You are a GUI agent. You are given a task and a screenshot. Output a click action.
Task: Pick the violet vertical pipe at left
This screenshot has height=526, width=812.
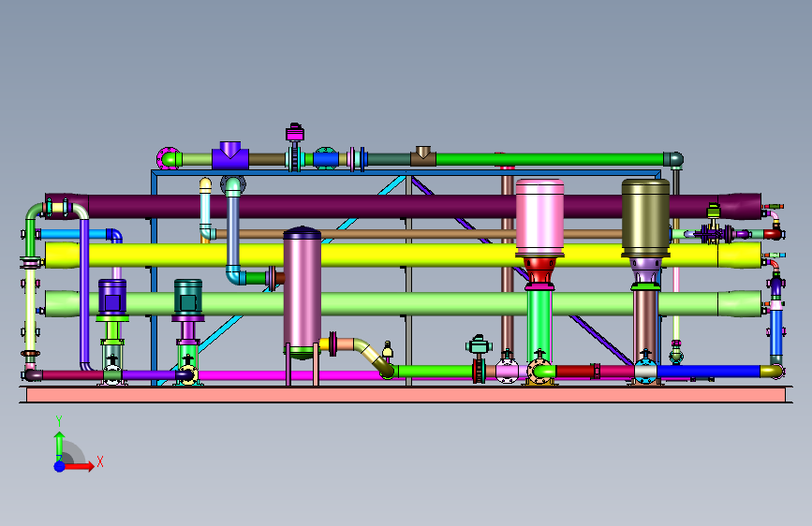84,293
